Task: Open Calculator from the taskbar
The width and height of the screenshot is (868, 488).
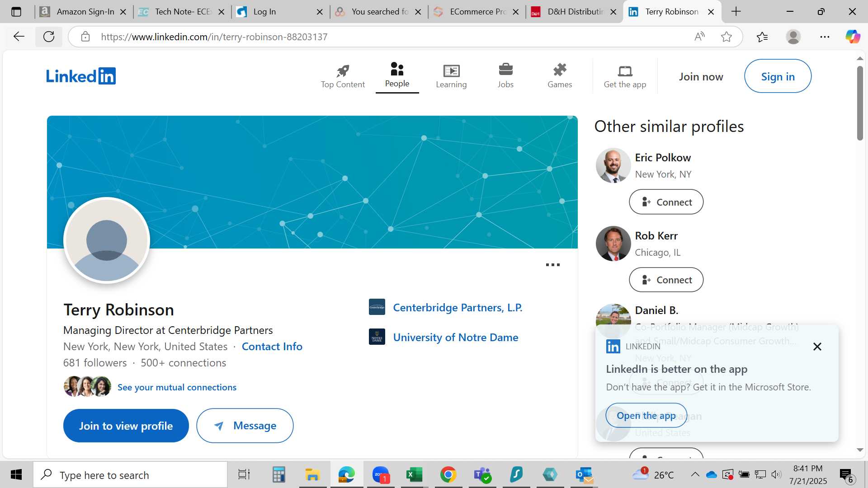Action: click(x=278, y=474)
